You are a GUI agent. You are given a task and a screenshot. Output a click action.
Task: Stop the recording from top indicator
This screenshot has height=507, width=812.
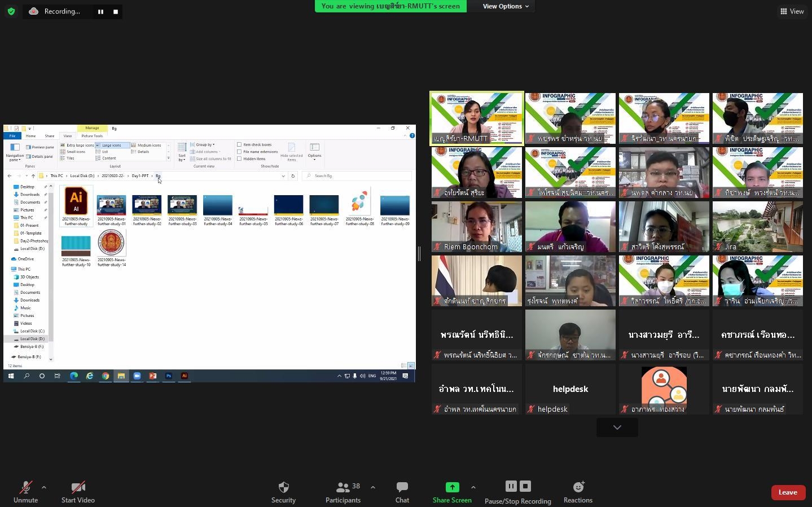(116, 12)
